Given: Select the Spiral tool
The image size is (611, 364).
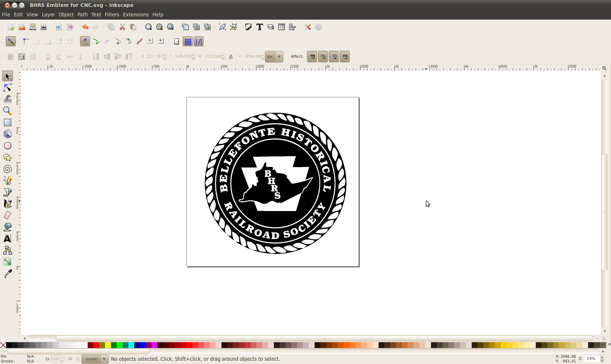Looking at the screenshot, I should [8, 169].
